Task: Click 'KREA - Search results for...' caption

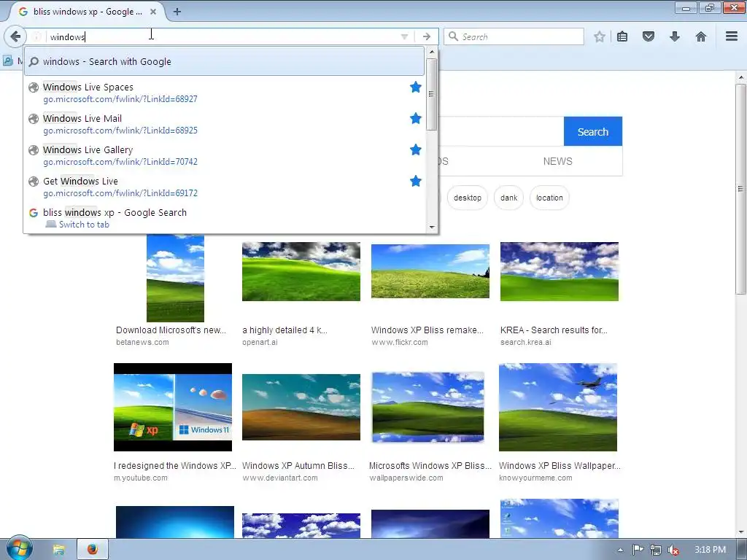Action: point(554,330)
